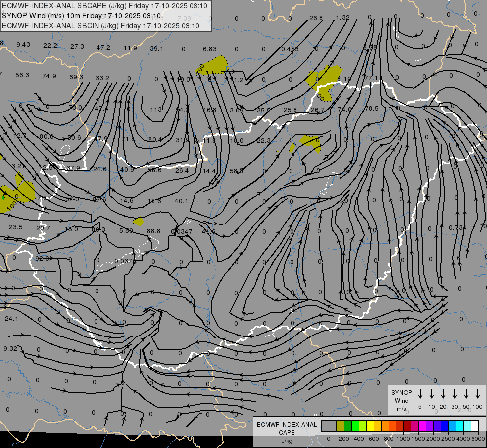This screenshot has width=487, height=448.
Task: Click the CAPE value 80.4
Action: (x=155, y=139)
